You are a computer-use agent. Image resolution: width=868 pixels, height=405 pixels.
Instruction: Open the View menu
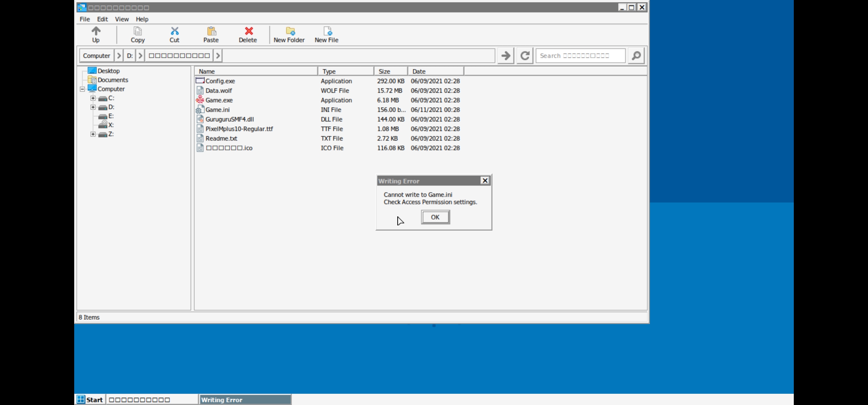click(121, 19)
